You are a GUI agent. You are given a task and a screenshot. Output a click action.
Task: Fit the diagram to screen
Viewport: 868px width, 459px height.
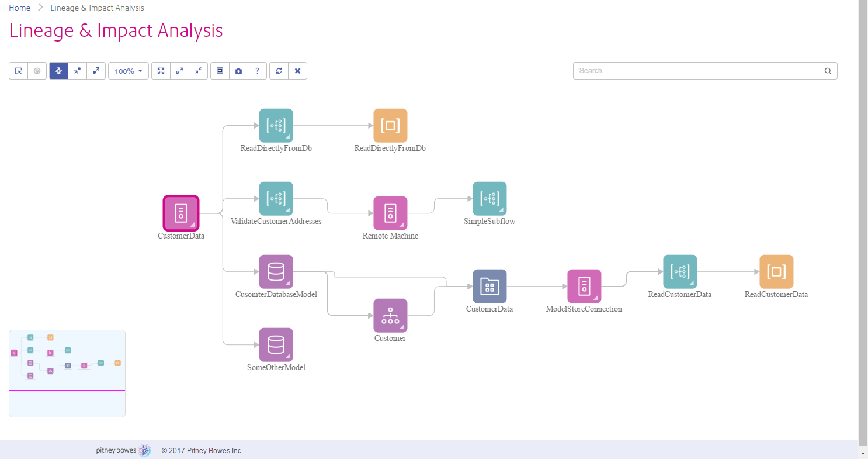[x=161, y=71]
